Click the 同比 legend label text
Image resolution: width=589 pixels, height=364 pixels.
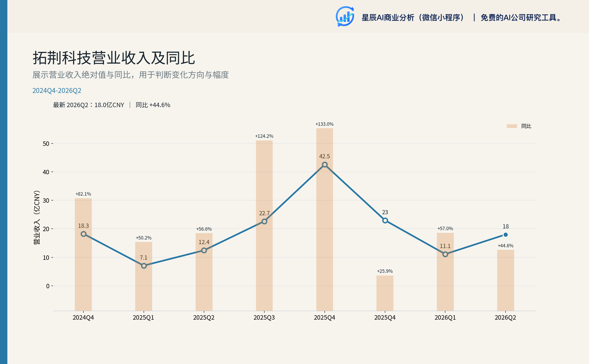[526, 126]
